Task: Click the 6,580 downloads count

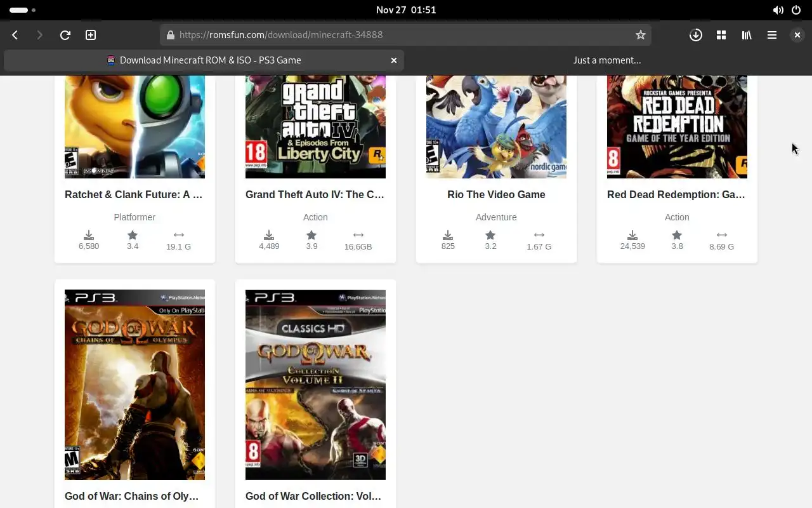Action: click(x=89, y=246)
